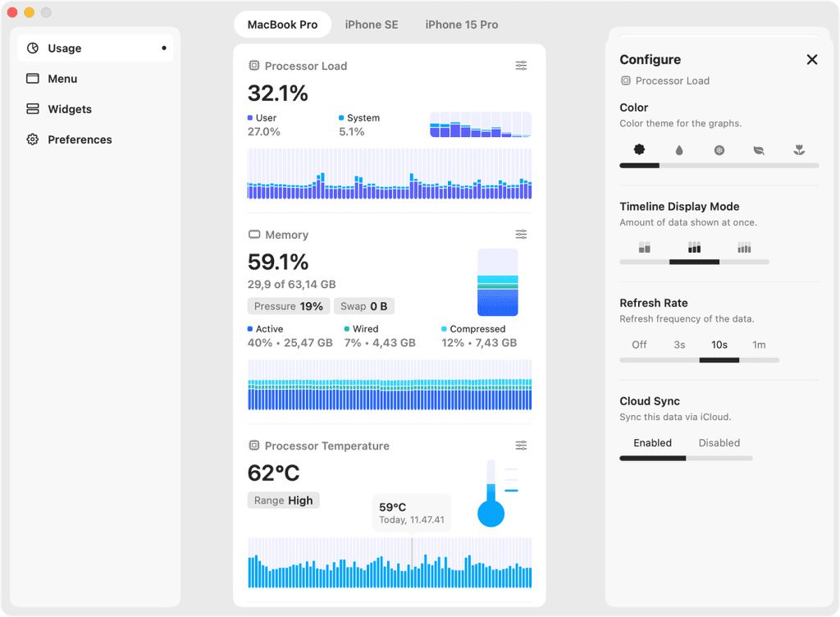Switch to the iPhone SE tab
Screen dimensions: 840x617
[x=372, y=25]
